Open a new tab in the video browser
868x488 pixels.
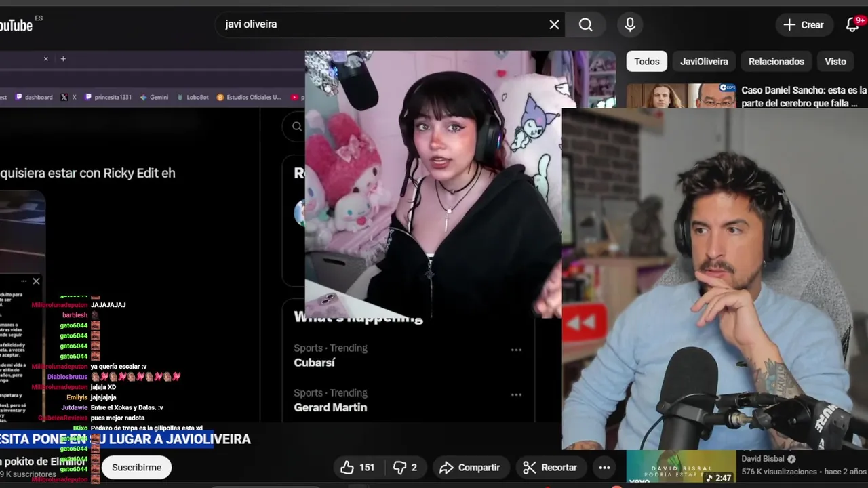pos(63,59)
